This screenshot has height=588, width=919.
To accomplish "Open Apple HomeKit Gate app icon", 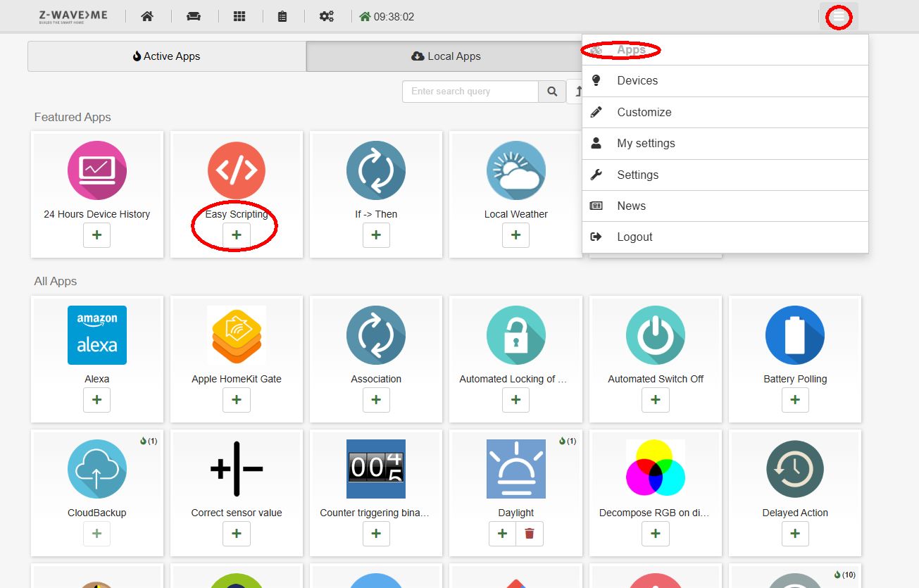I will [x=237, y=335].
